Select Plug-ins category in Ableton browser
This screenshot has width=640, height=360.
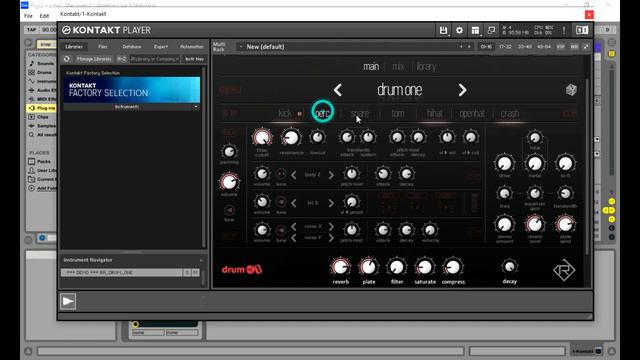point(42,108)
